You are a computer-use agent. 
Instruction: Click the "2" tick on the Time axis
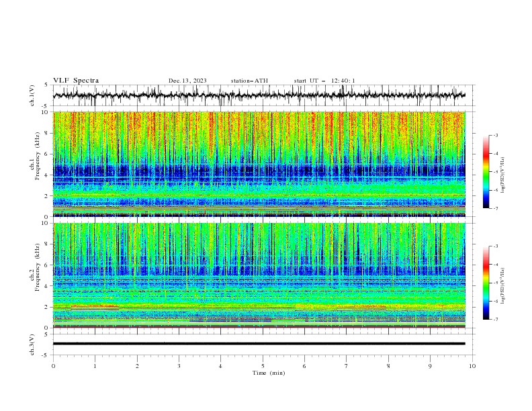click(x=137, y=366)
